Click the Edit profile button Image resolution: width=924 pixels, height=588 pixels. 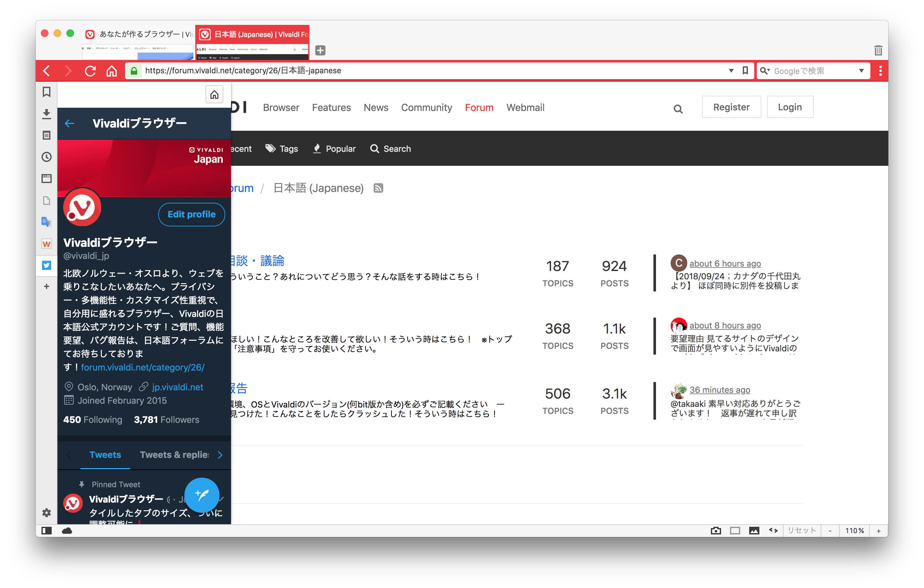[x=191, y=214]
